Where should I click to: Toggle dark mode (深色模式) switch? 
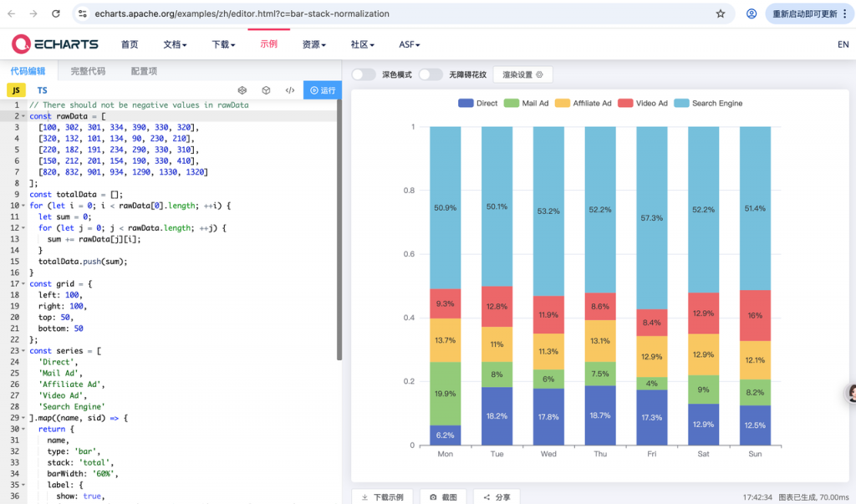tap(364, 75)
